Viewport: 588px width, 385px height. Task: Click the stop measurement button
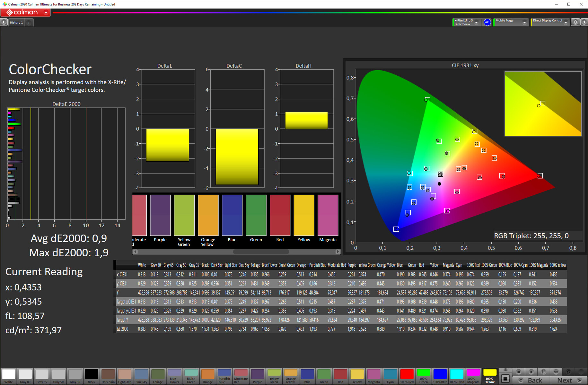coord(518,372)
